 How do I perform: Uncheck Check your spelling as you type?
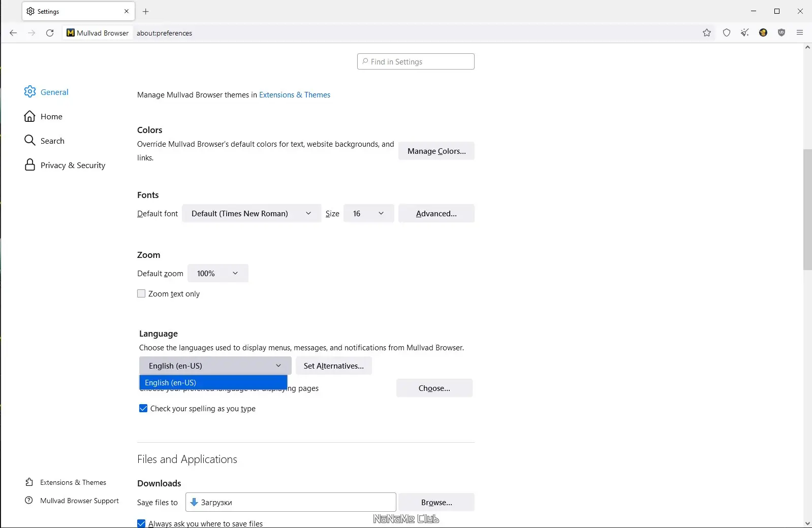click(x=143, y=408)
